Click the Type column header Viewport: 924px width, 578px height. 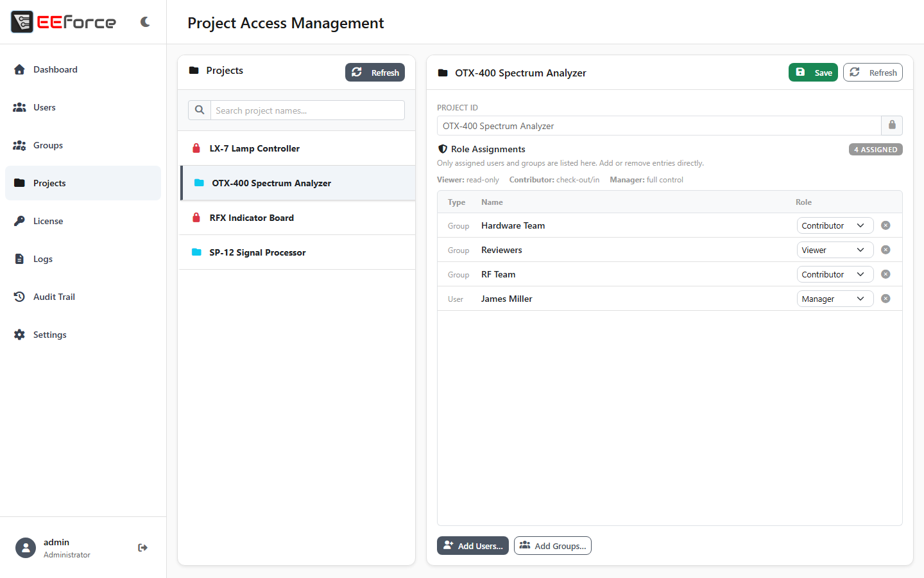(x=456, y=202)
